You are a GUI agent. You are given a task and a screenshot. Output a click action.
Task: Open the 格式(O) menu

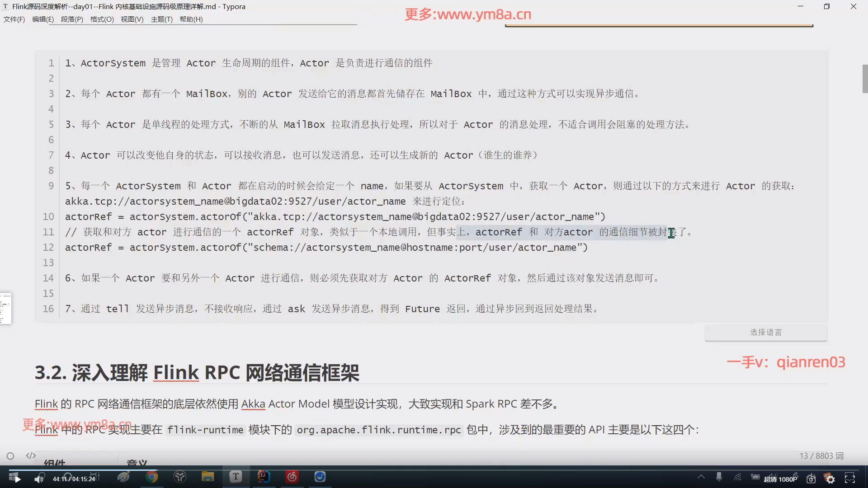point(102,19)
